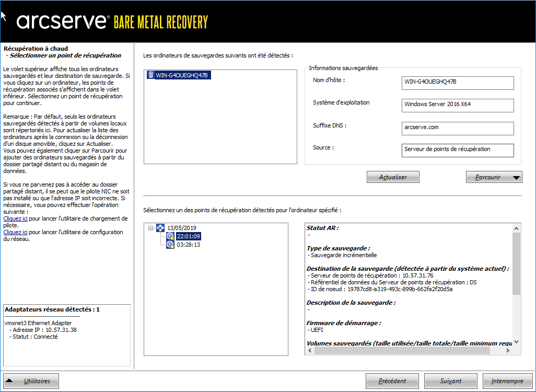
Task: Select the 22:01:09 recovery point
Action: tap(189, 236)
